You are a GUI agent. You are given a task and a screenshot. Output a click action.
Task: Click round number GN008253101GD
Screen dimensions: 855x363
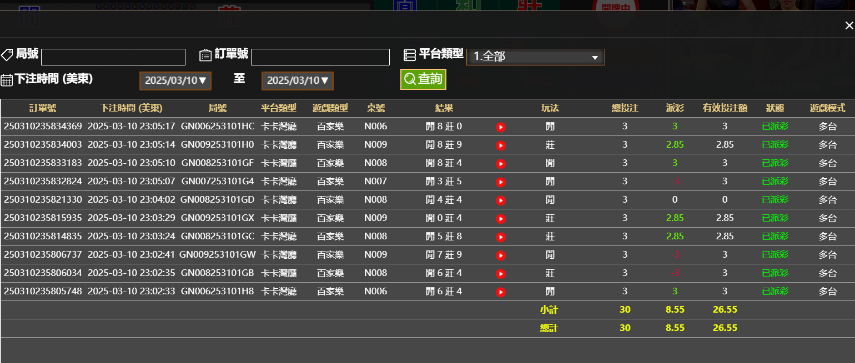(218, 200)
